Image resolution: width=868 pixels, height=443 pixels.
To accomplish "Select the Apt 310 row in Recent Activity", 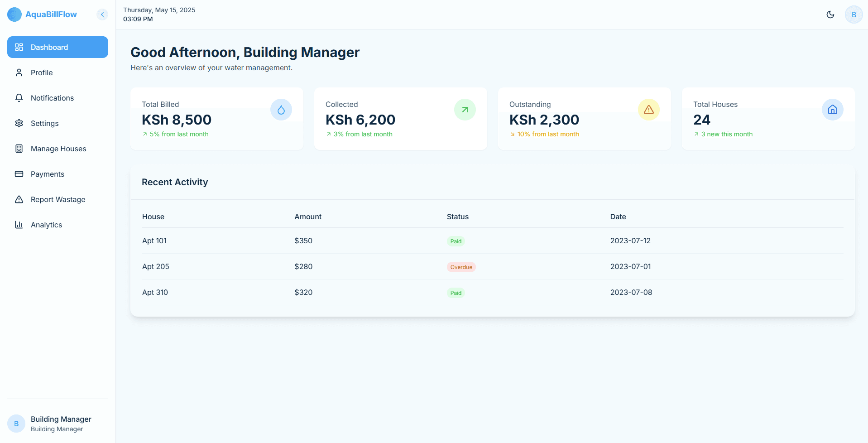I will tap(155, 292).
